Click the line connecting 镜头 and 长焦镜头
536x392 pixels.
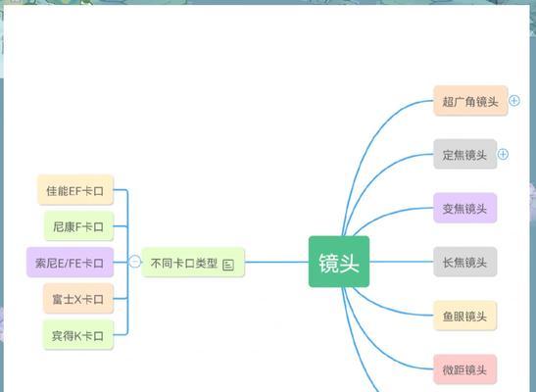click(x=402, y=262)
